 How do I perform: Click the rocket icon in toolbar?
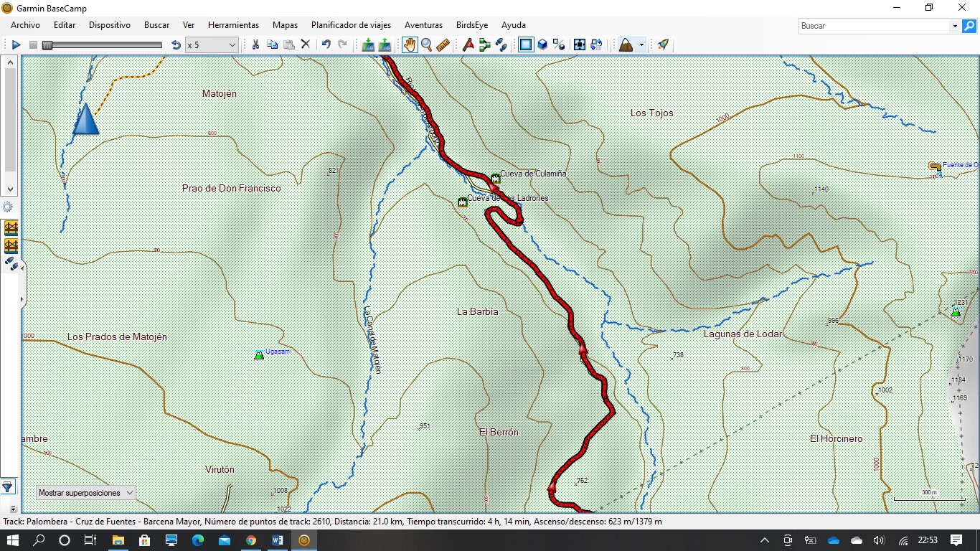click(x=663, y=45)
